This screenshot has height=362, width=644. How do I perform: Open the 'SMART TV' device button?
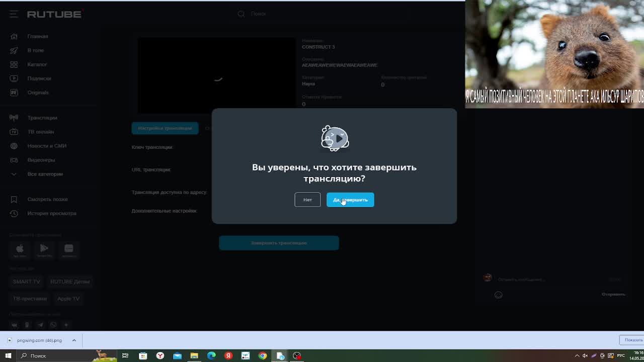point(27,282)
